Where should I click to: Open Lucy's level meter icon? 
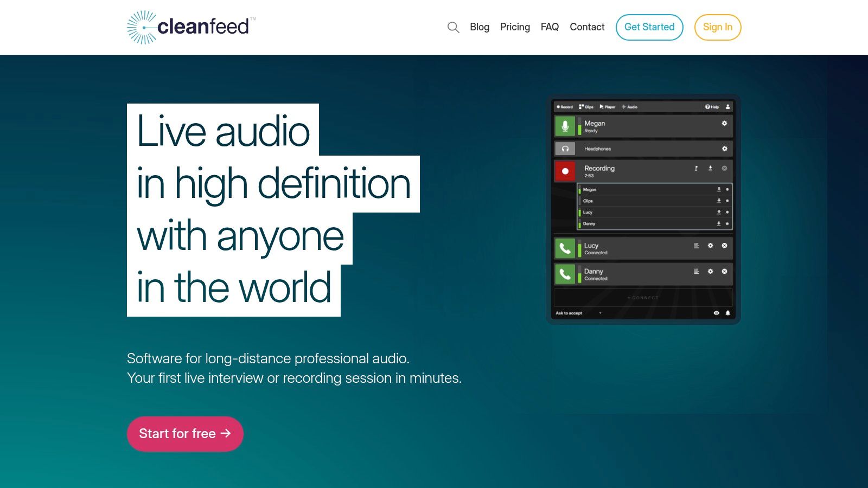point(696,246)
